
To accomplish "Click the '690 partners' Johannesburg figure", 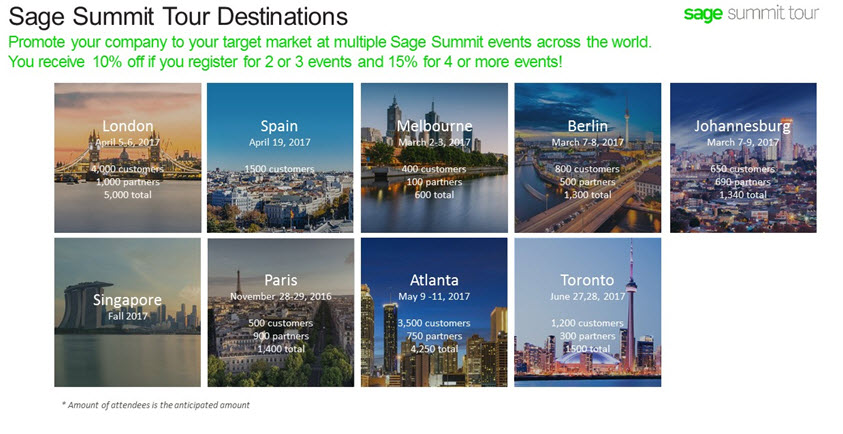I will coord(743,182).
